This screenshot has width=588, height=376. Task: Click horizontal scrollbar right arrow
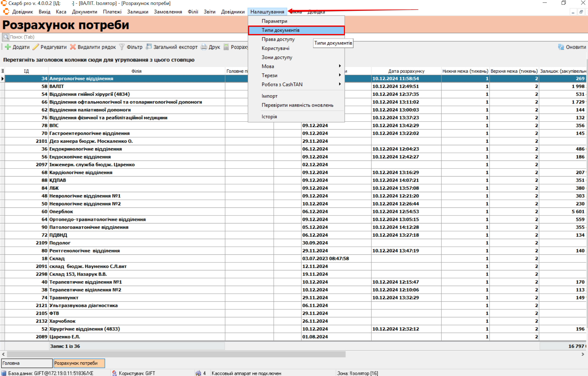tap(583, 354)
